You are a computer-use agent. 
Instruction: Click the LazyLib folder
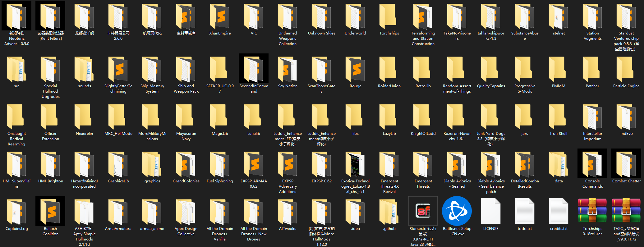389,117
